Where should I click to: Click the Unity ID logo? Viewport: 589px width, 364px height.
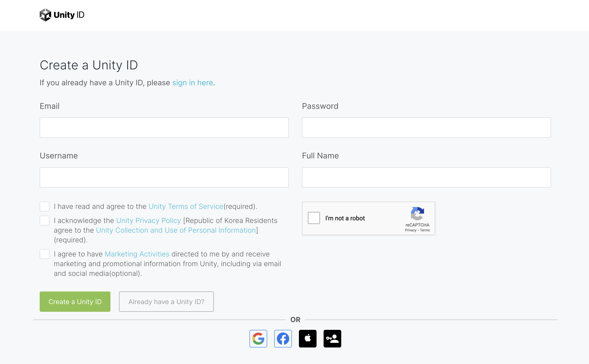(62, 15)
